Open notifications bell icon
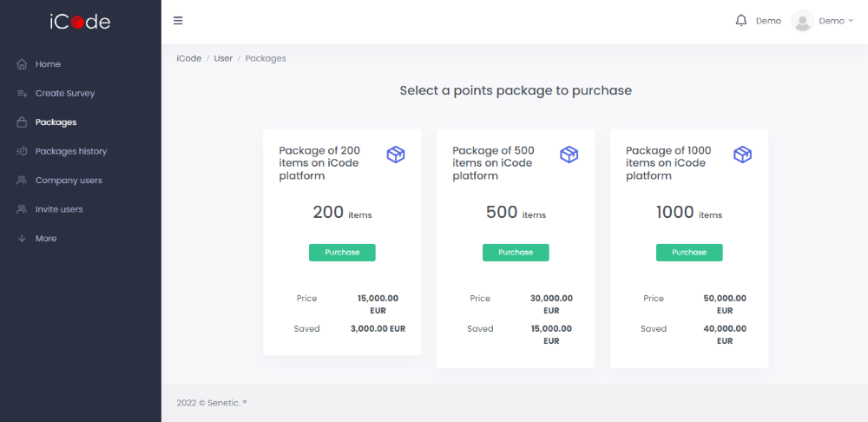Image resolution: width=868 pixels, height=422 pixels. point(740,21)
